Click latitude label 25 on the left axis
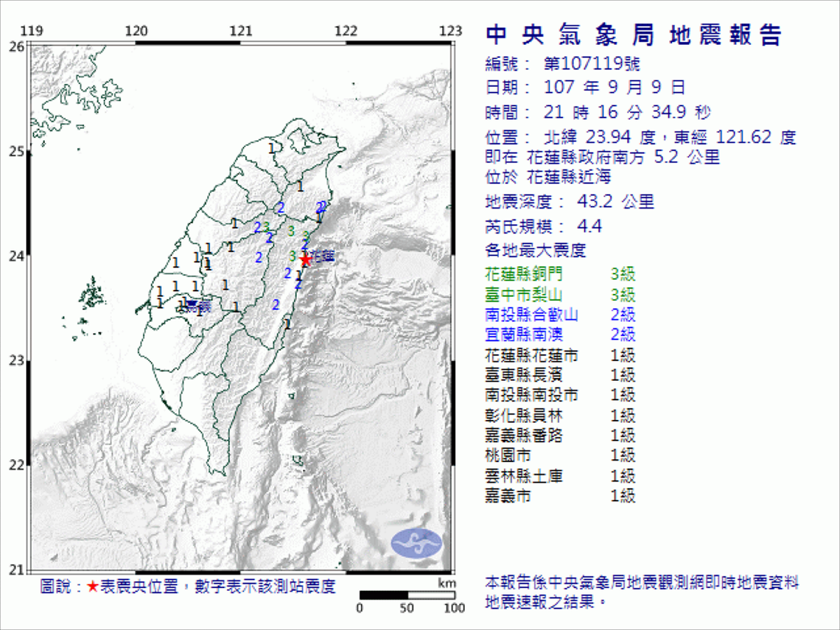 [17, 151]
